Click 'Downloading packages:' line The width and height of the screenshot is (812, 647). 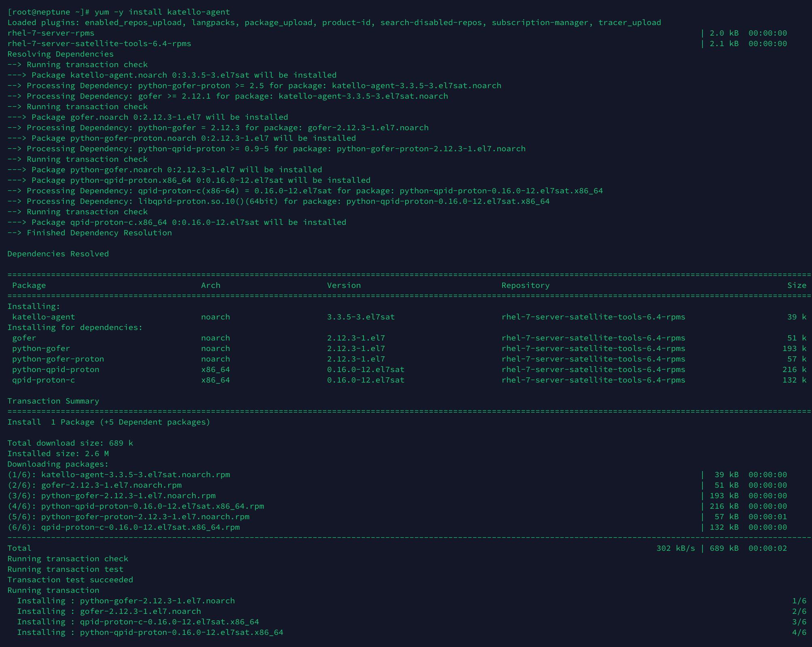(x=58, y=464)
